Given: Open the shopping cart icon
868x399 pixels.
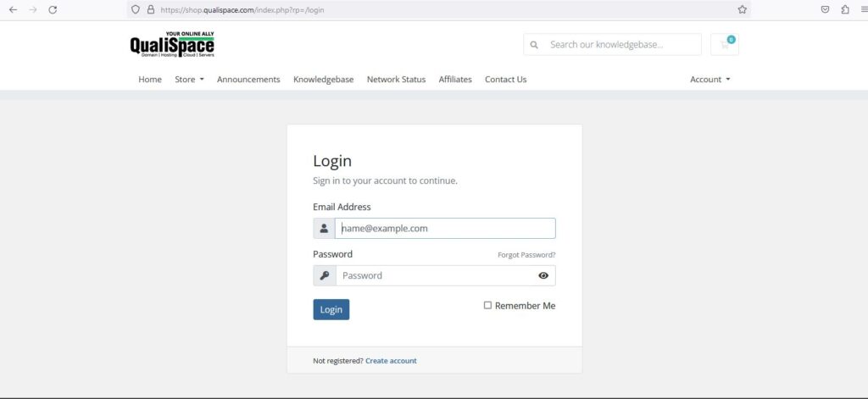Looking at the screenshot, I should [725, 44].
